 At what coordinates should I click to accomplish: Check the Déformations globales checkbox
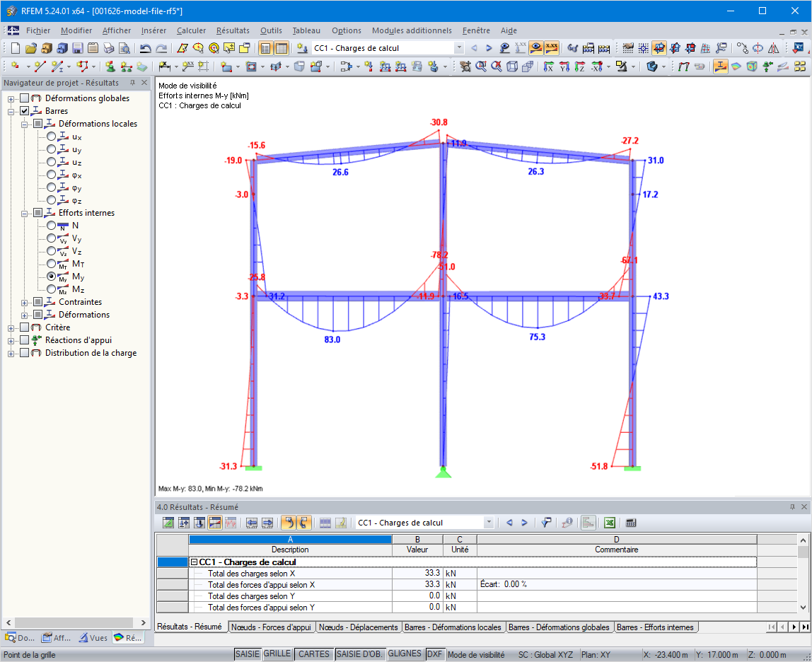pyautogui.click(x=24, y=98)
